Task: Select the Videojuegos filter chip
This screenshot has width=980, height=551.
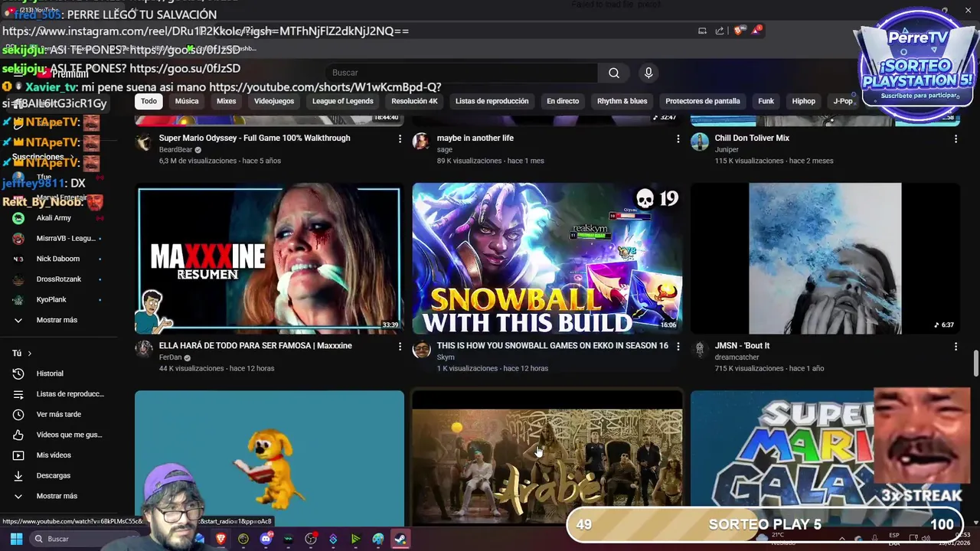Action: coord(274,101)
